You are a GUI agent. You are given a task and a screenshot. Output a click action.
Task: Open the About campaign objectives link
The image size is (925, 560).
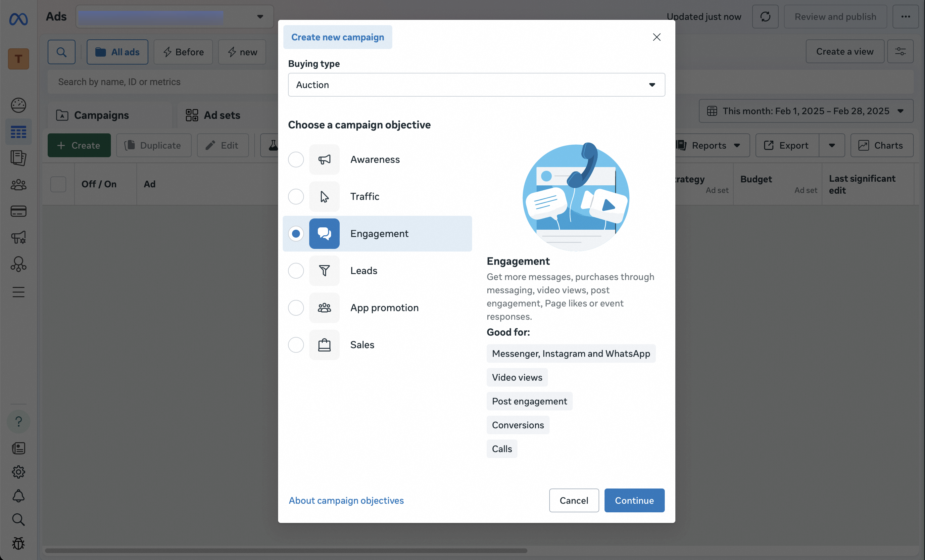(346, 500)
